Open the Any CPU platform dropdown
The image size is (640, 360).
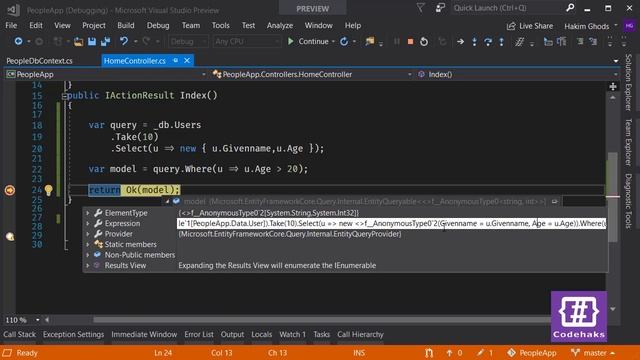point(247,41)
